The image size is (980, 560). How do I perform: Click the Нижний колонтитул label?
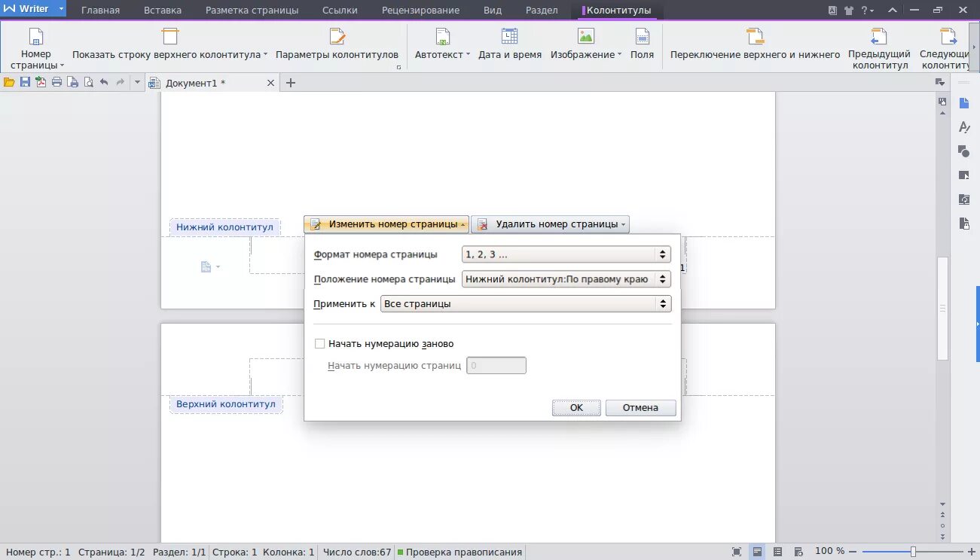coord(224,227)
